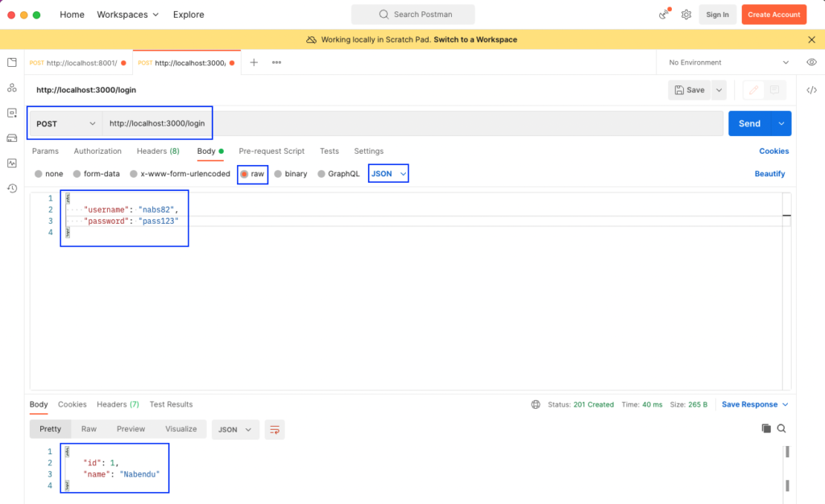Image resolution: width=825 pixels, height=504 pixels.
Task: Copy the response body with copy icon
Action: pyautogui.click(x=766, y=428)
